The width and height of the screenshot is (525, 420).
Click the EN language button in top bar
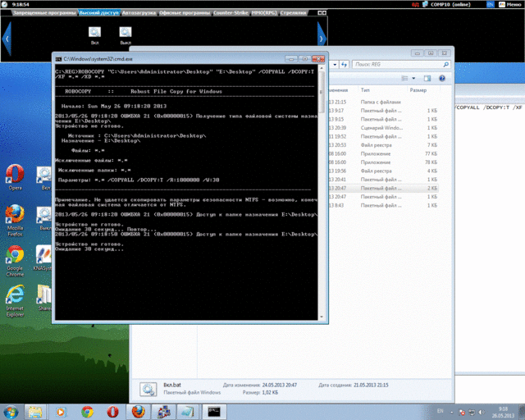click(491, 4)
